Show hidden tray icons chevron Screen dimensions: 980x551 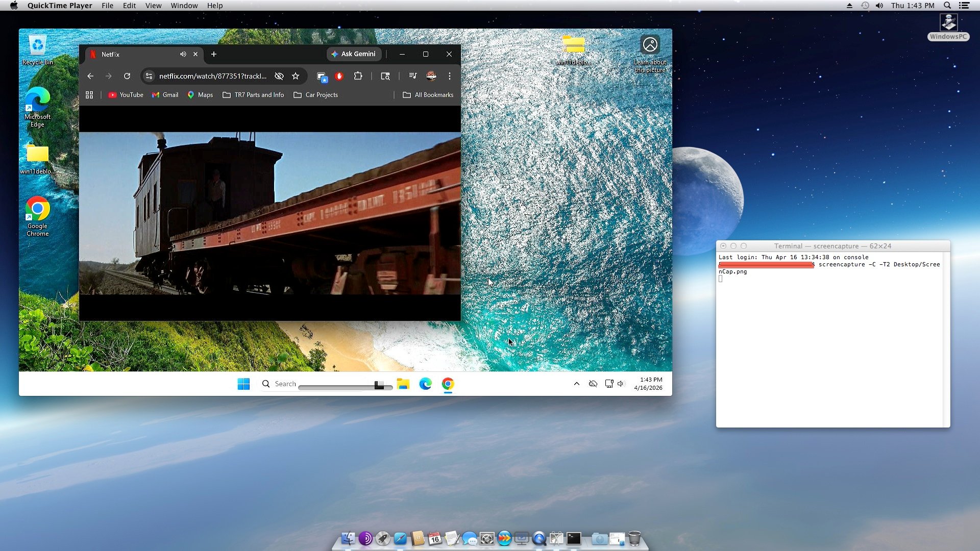pos(577,384)
